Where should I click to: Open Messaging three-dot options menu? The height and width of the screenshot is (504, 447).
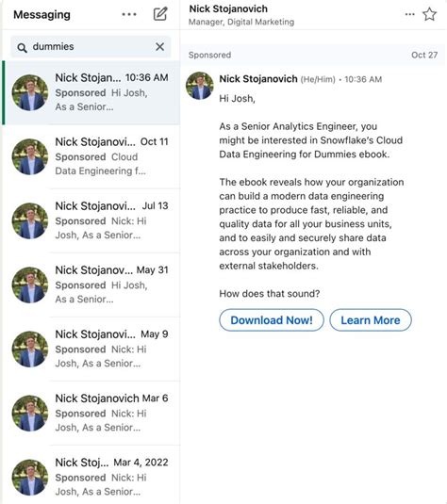[129, 14]
